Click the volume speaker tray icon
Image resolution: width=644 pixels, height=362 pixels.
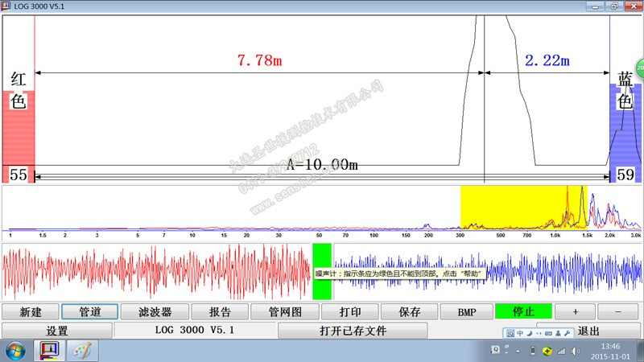(576, 351)
